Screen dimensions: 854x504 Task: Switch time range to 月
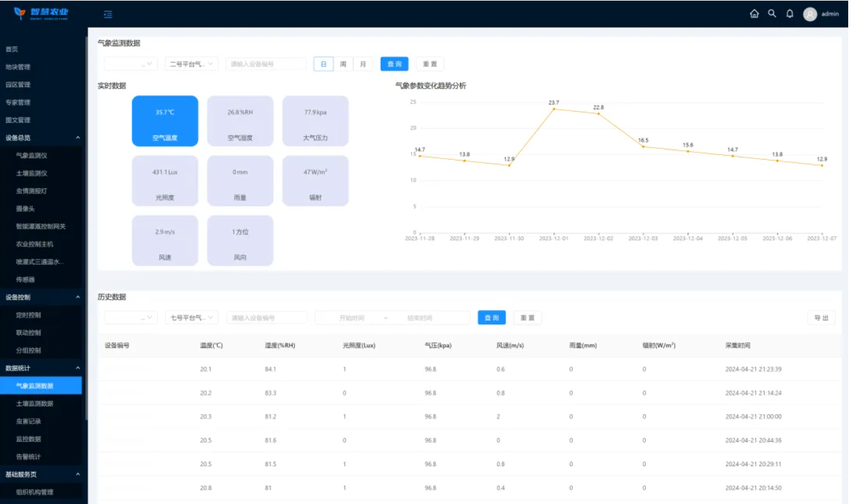(363, 64)
